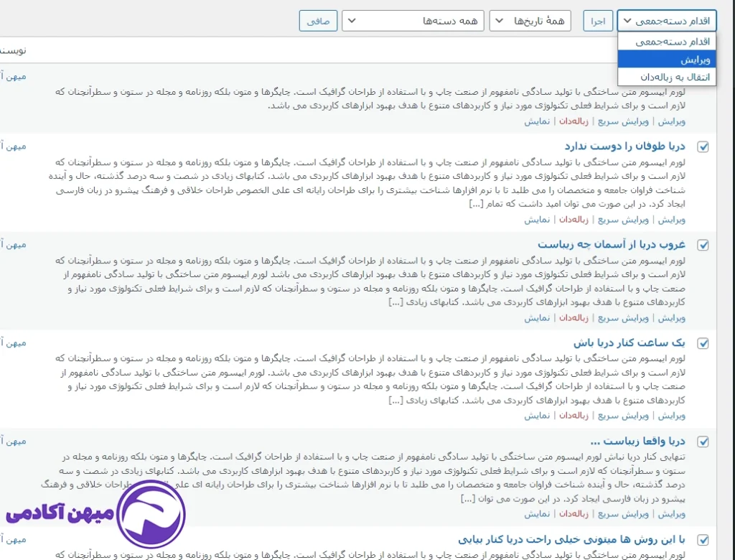Click the «اجرا» apply button
Screen dimensions: 735x560
[598, 20]
